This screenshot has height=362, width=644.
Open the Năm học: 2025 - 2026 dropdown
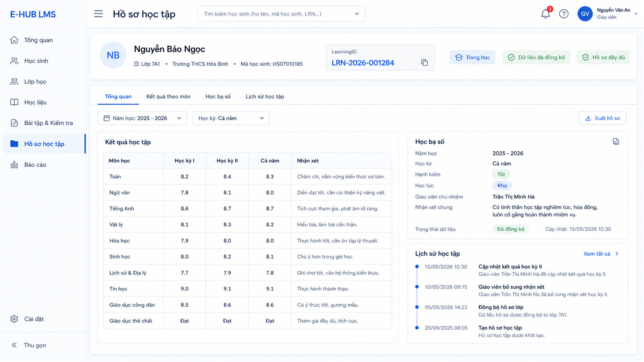point(142,118)
